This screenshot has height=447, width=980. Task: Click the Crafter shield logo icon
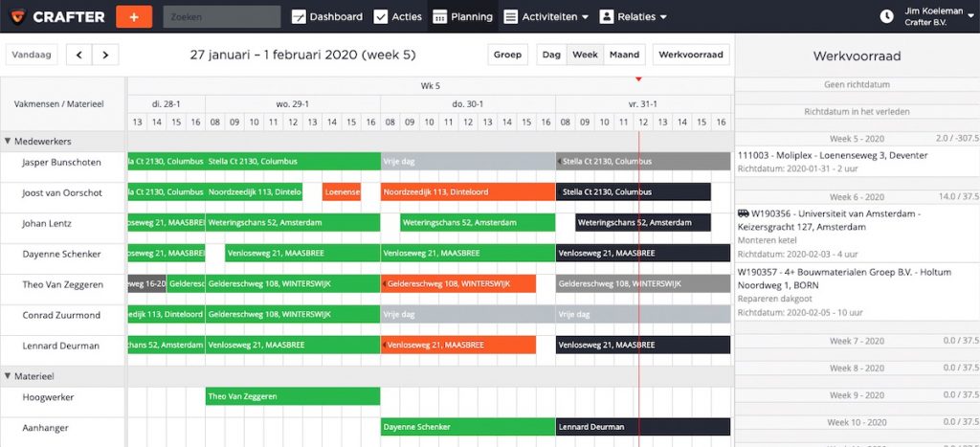pos(18,16)
